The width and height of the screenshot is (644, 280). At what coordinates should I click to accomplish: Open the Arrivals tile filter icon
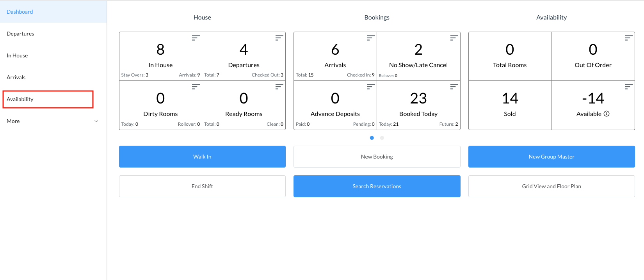click(370, 38)
